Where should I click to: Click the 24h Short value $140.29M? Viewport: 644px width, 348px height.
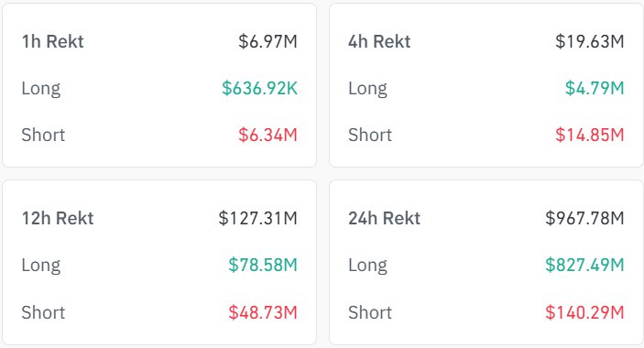point(584,312)
